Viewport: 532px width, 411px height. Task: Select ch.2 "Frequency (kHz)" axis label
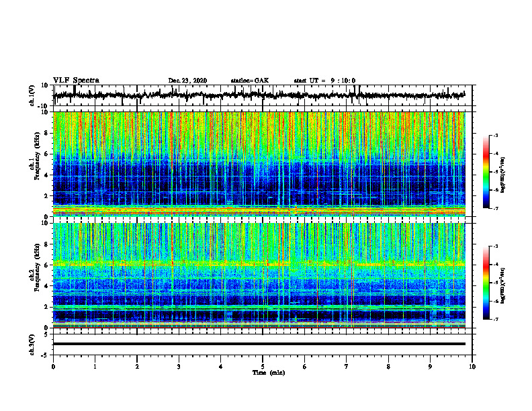tap(37, 267)
